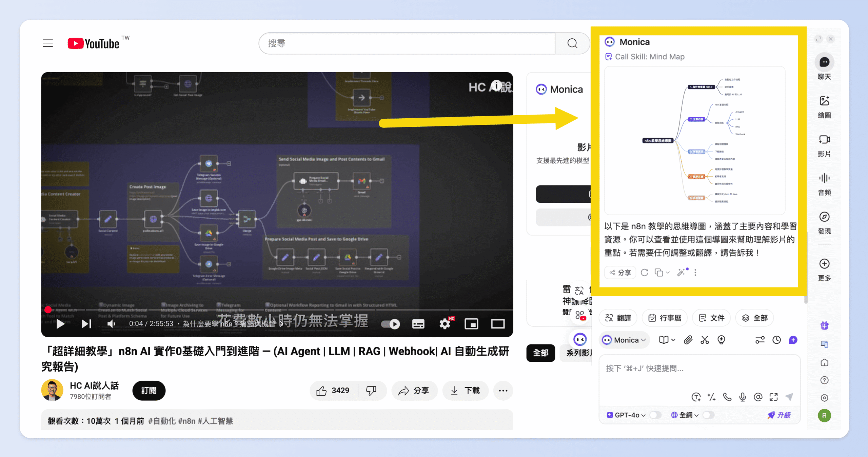Open Monica help question-mark icon
868x457 pixels.
(x=825, y=380)
